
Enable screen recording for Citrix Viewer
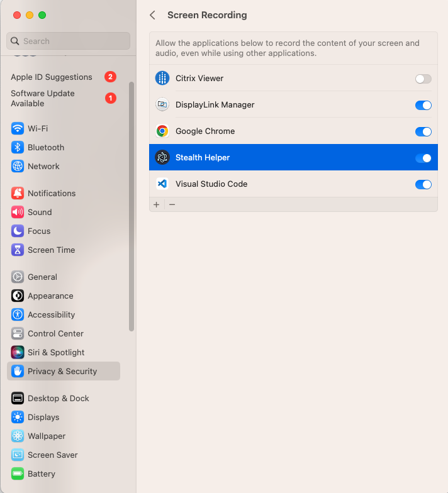coord(423,79)
